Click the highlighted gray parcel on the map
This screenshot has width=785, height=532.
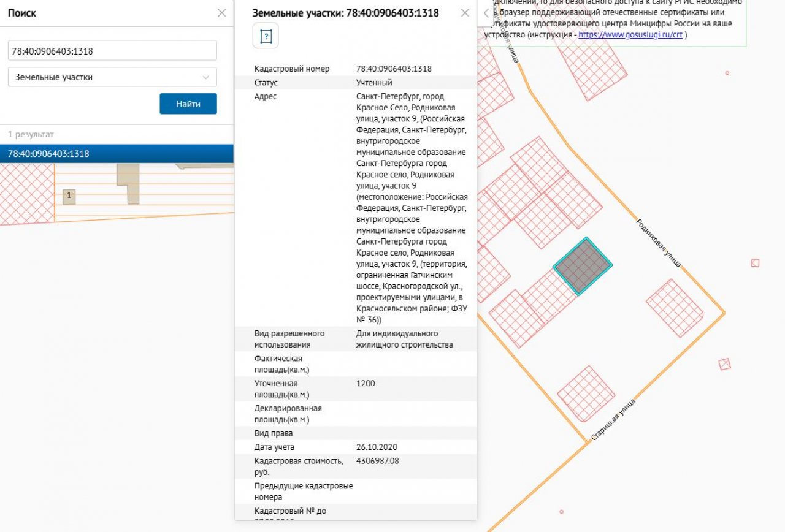pyautogui.click(x=582, y=266)
